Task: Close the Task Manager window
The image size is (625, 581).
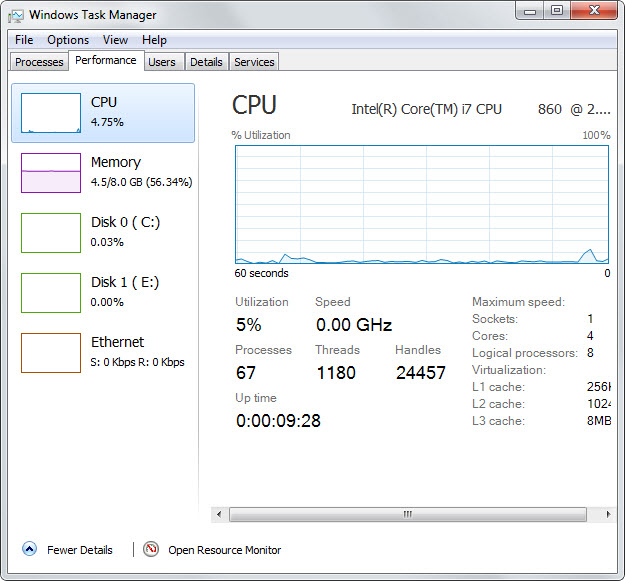Action: [594, 11]
